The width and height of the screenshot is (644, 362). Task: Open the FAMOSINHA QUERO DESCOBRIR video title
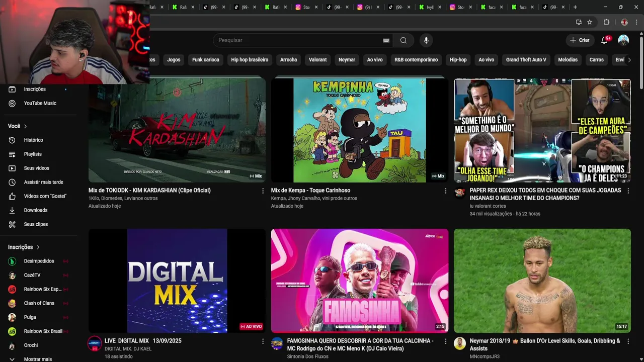tap(360, 344)
